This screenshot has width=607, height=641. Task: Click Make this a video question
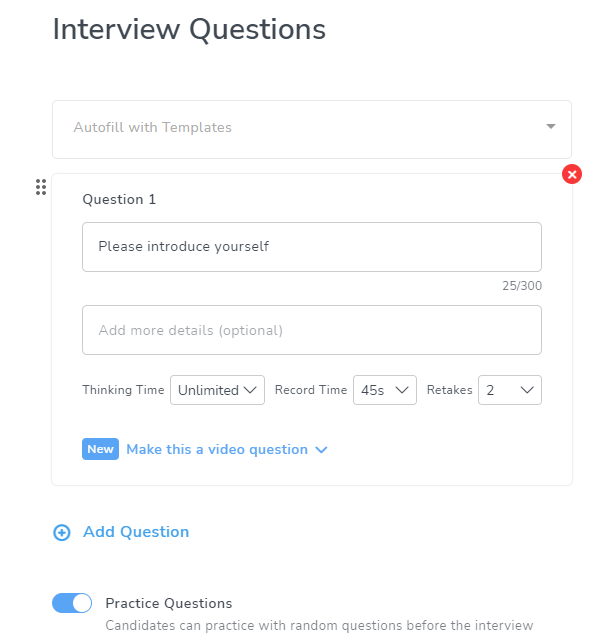217,450
